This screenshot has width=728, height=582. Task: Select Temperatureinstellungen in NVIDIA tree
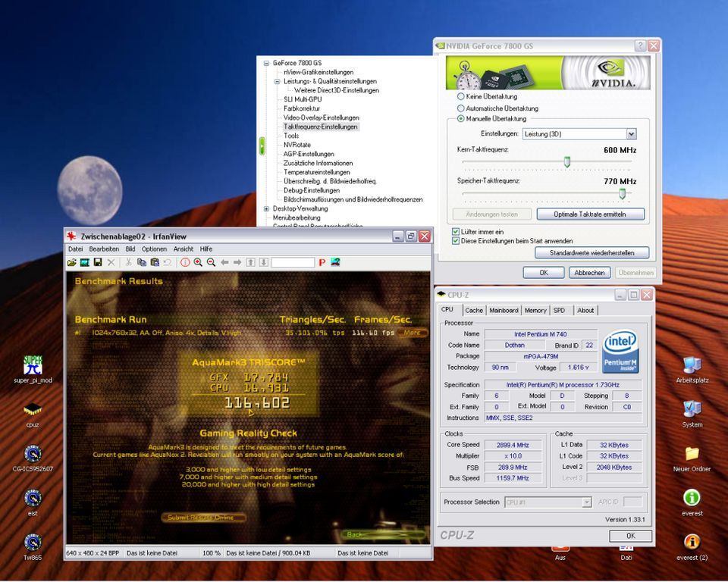(x=317, y=172)
